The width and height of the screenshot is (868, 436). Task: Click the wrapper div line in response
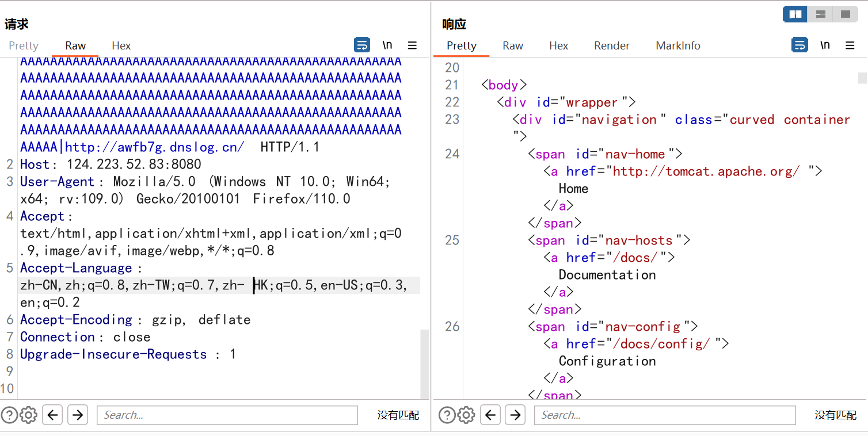point(566,102)
